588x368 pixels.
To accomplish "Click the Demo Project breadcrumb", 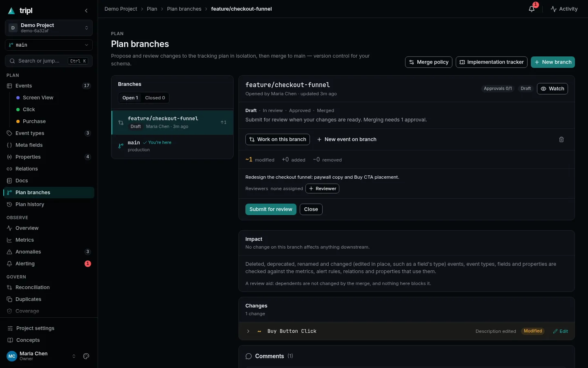I will [121, 9].
